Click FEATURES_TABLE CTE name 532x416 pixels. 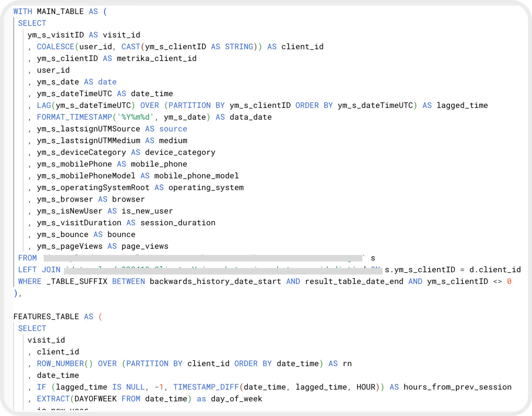(46, 317)
